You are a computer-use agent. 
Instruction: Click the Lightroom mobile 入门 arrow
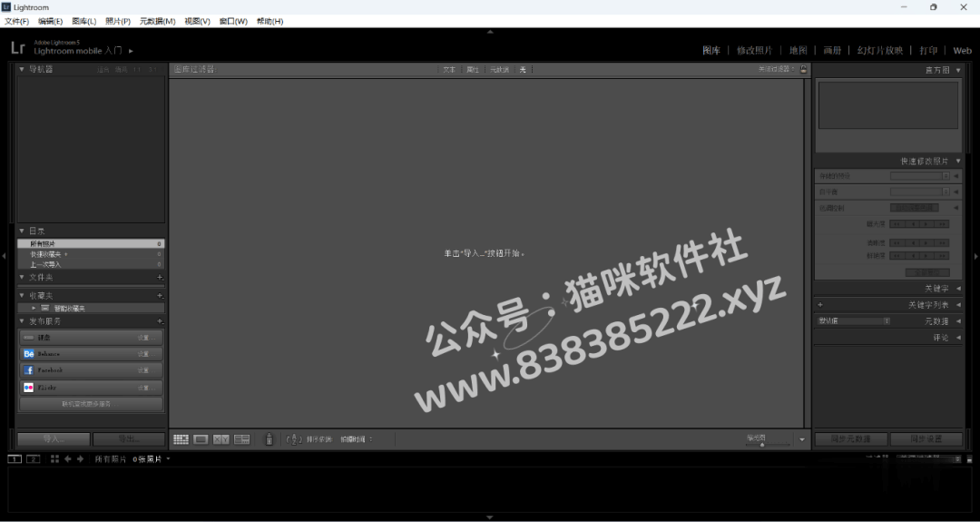click(131, 51)
